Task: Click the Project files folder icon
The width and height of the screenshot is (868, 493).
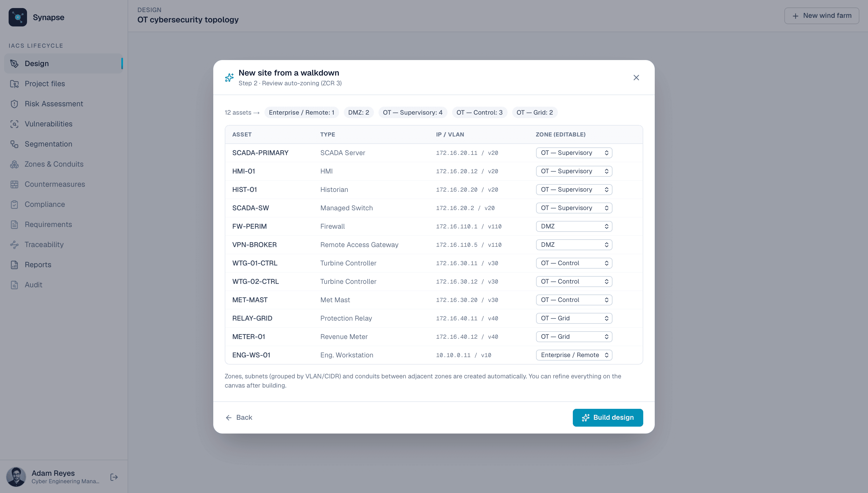Action: pos(14,84)
